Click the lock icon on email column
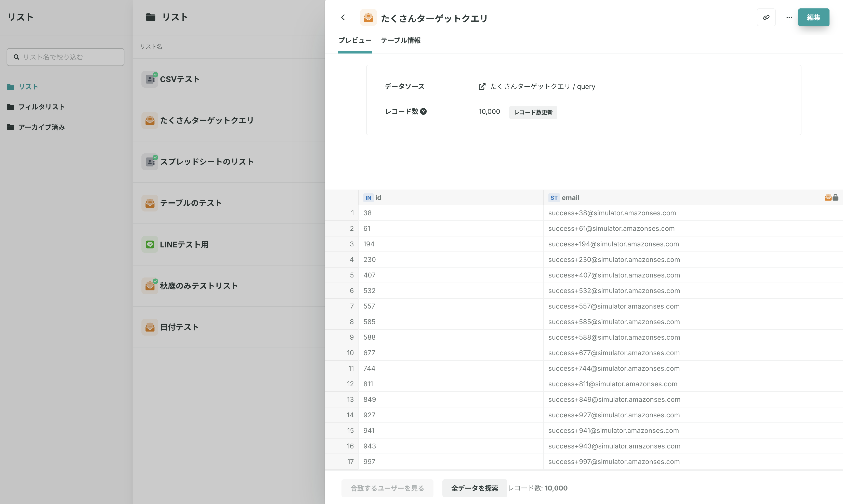 pos(836,197)
